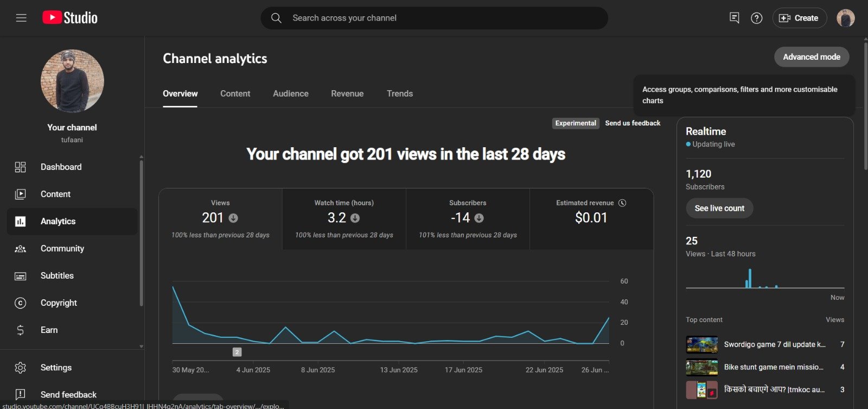Click the video marker '2' on chart

click(237, 352)
